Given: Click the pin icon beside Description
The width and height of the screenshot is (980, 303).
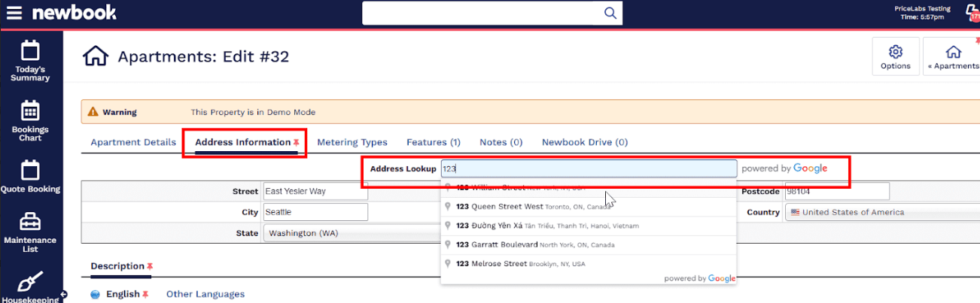Looking at the screenshot, I should point(151,266).
